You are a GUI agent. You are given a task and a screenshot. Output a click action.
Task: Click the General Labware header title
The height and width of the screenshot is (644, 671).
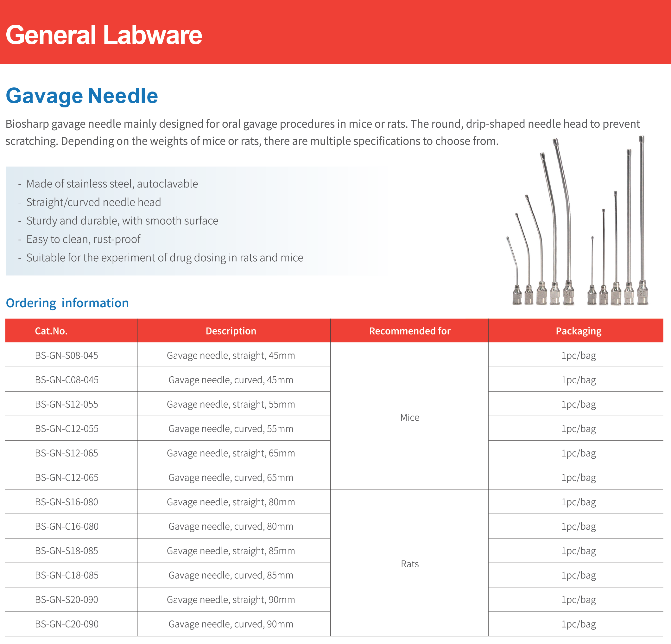tap(104, 35)
